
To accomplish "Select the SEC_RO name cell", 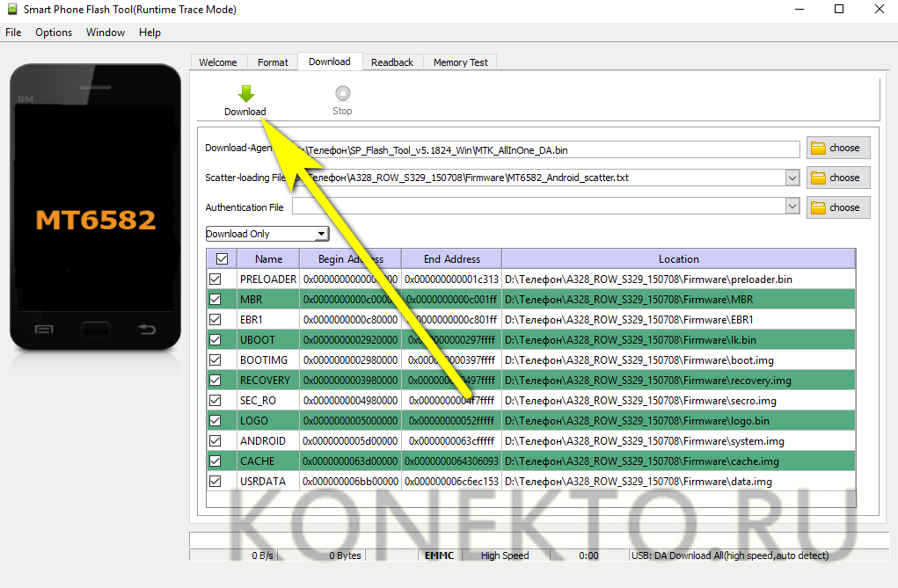I will 268,400.
